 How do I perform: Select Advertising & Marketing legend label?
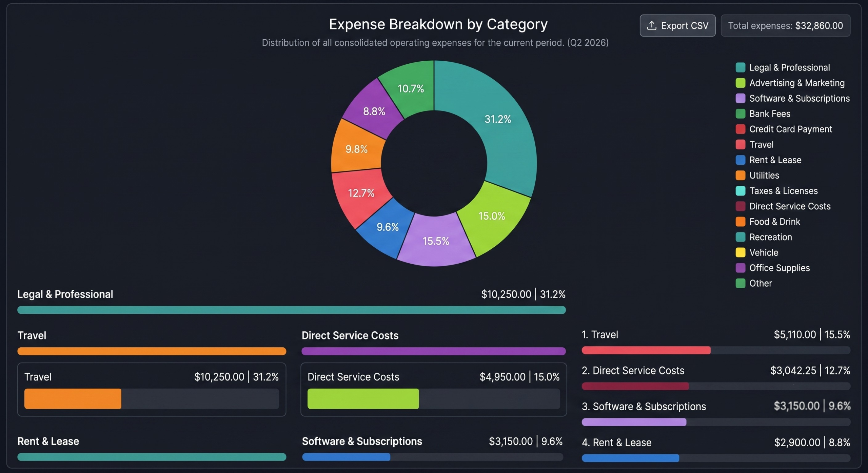tap(797, 83)
